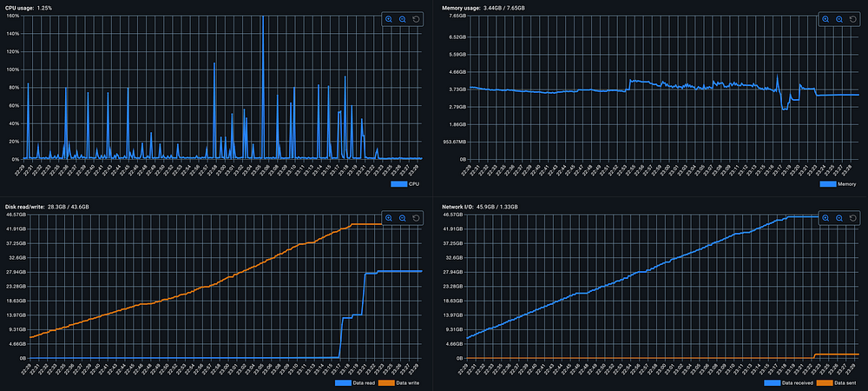Click the 3.73GB label on the Memory axis
868x391 pixels.
[457, 89]
